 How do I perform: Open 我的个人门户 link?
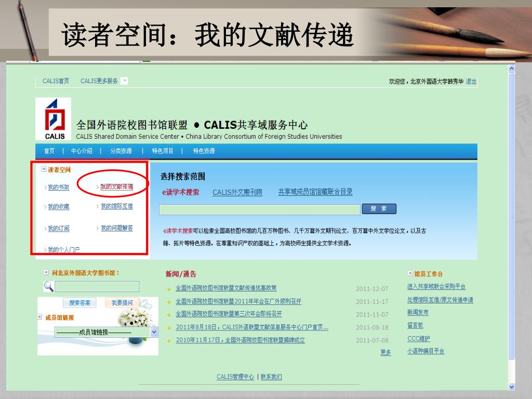(x=64, y=250)
